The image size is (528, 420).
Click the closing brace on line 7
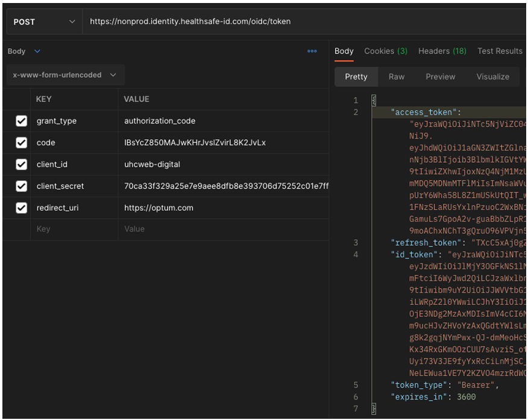[x=374, y=409]
